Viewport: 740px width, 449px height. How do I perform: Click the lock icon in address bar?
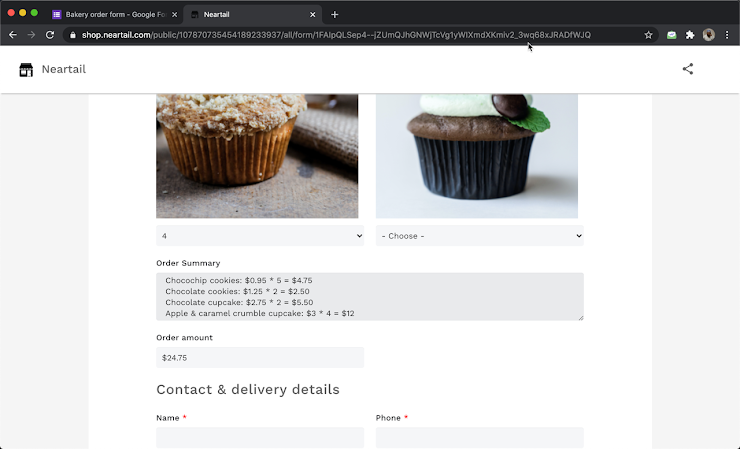click(x=73, y=35)
